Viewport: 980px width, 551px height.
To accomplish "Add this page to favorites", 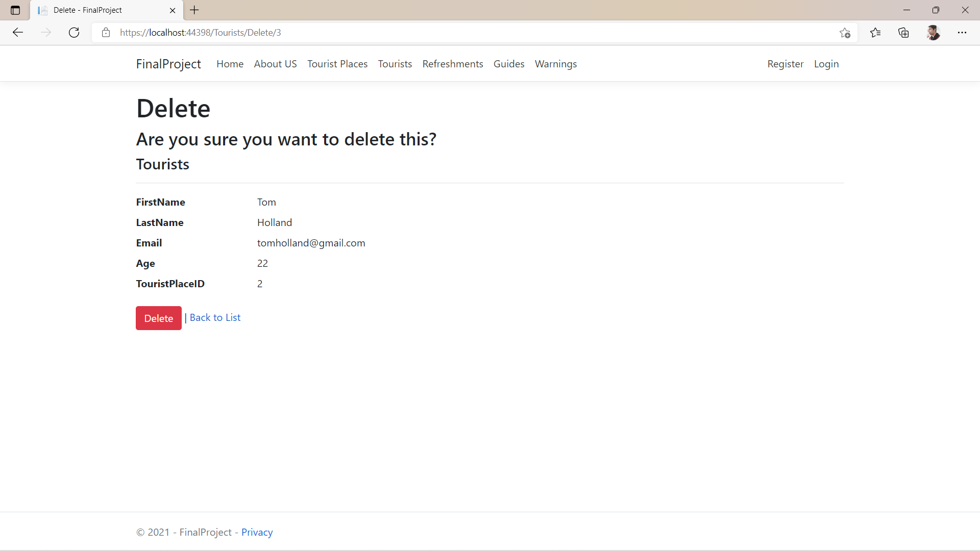I will coord(845,32).
